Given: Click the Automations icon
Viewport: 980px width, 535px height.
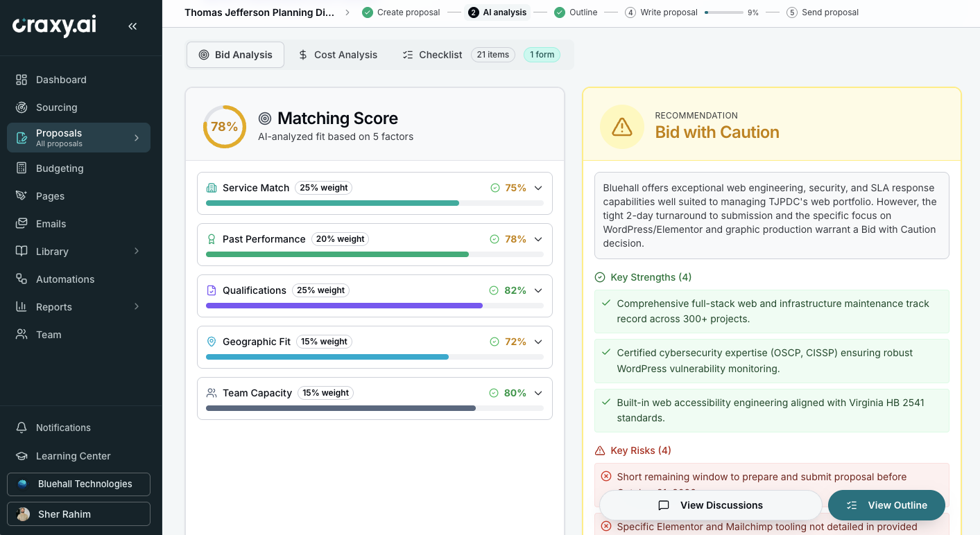Looking at the screenshot, I should coord(22,279).
